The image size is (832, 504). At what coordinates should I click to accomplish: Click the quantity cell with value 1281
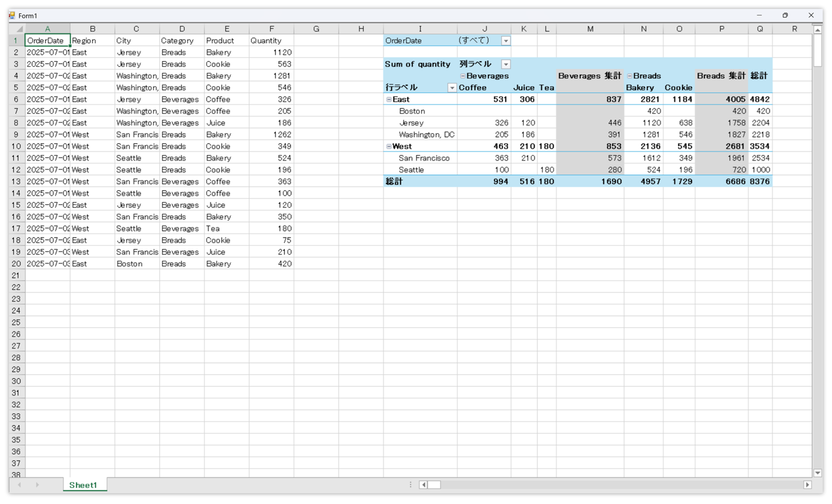click(271, 76)
